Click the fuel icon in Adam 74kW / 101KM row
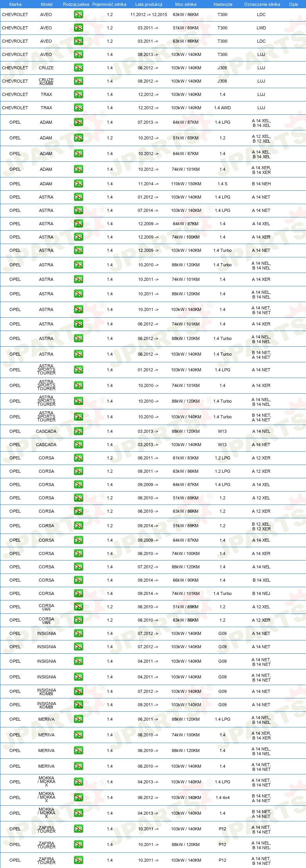 [x=78, y=169]
